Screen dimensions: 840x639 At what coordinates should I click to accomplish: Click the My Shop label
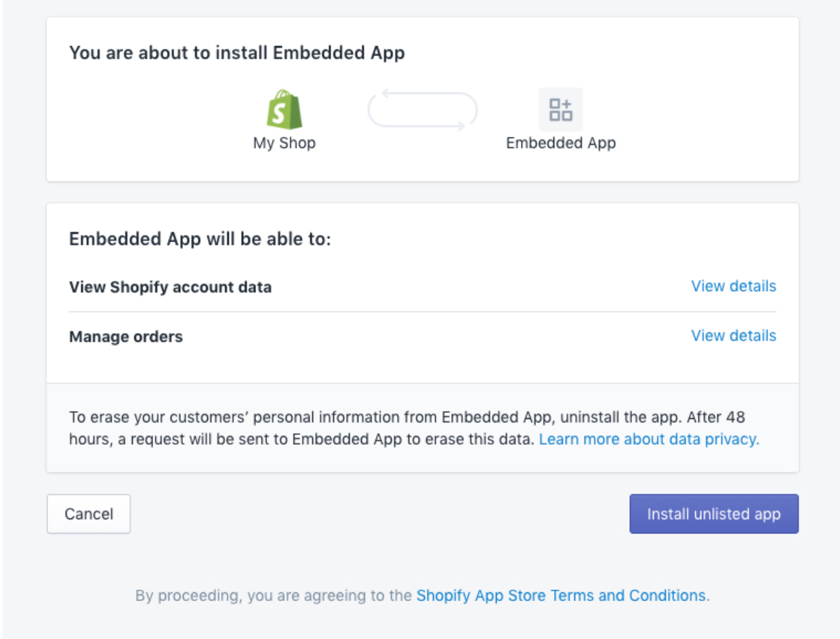[x=285, y=144]
